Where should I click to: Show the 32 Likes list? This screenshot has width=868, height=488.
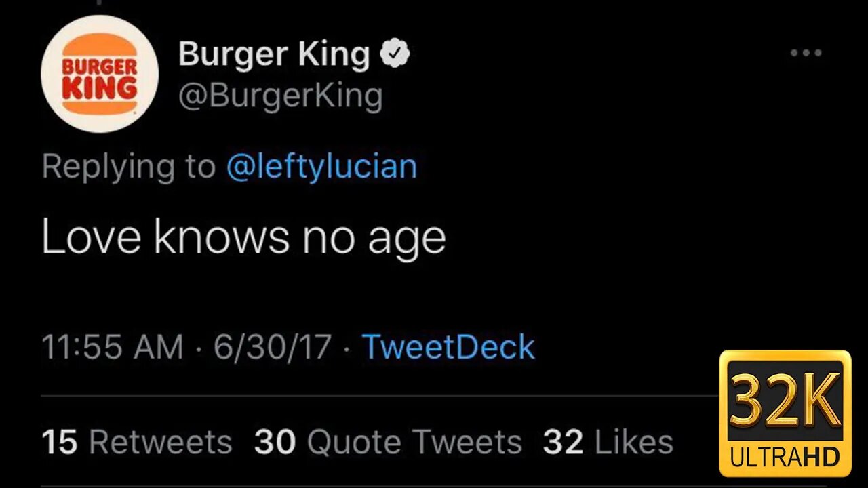click(608, 442)
